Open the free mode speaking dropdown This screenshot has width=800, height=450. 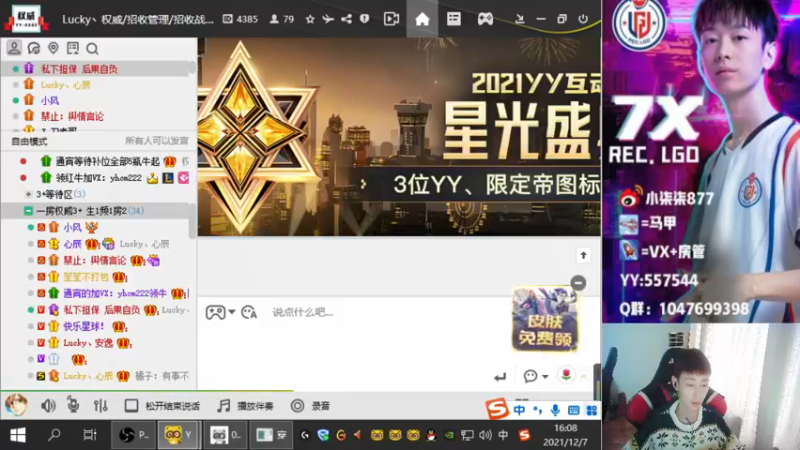click(29, 141)
